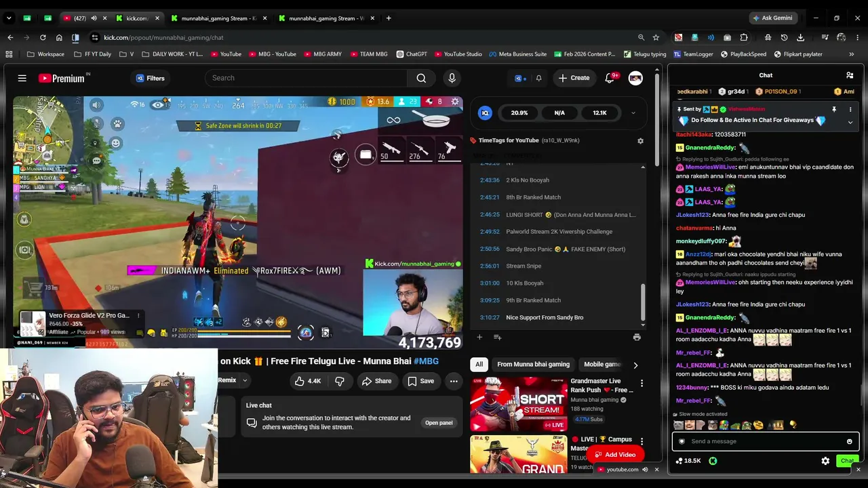868x488 pixels.
Task: Open ChatGPT bookmark
Action: click(412, 54)
